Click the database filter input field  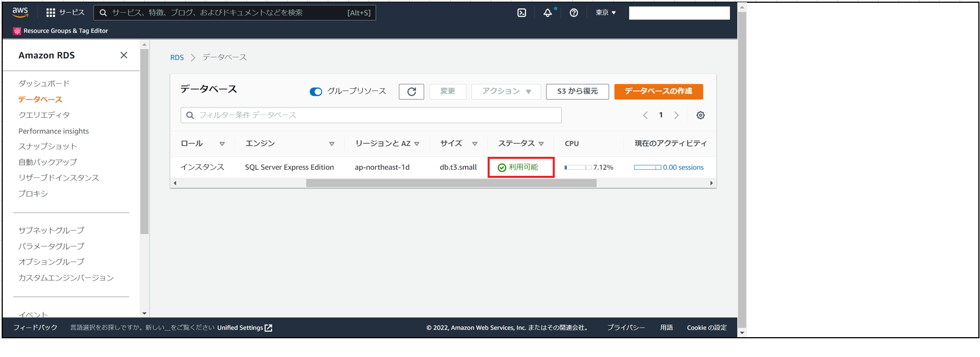(371, 115)
